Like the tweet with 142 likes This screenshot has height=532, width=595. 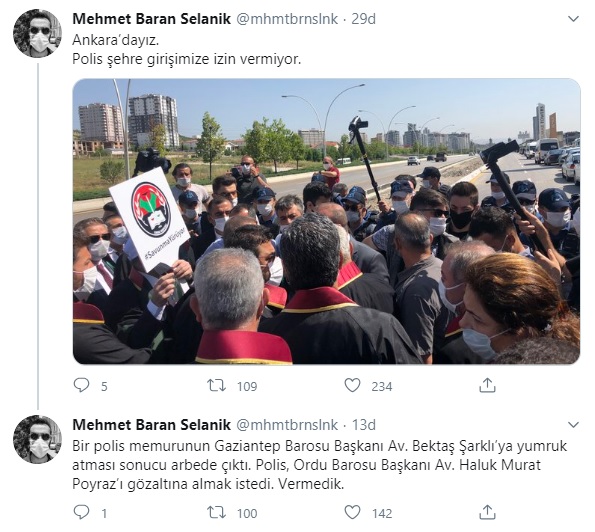click(352, 512)
